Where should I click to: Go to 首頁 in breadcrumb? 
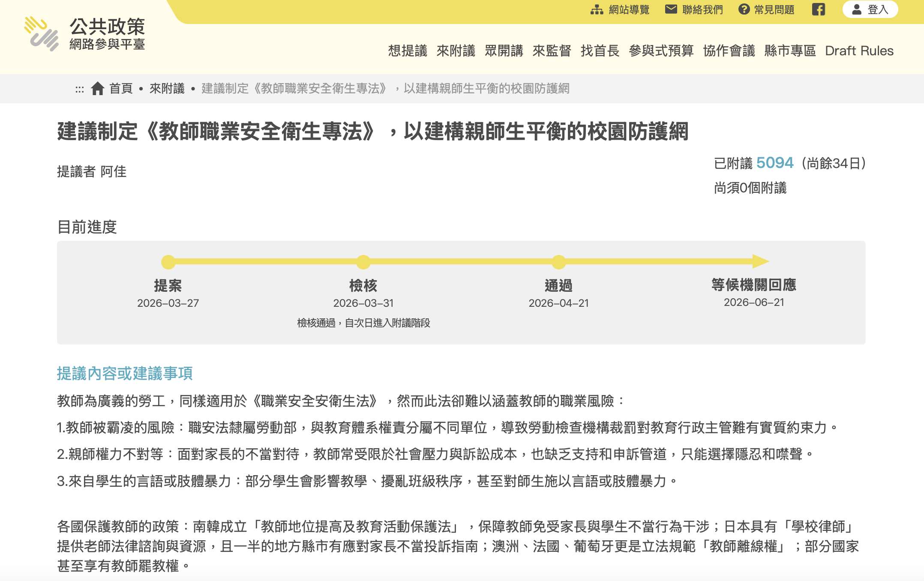[121, 88]
